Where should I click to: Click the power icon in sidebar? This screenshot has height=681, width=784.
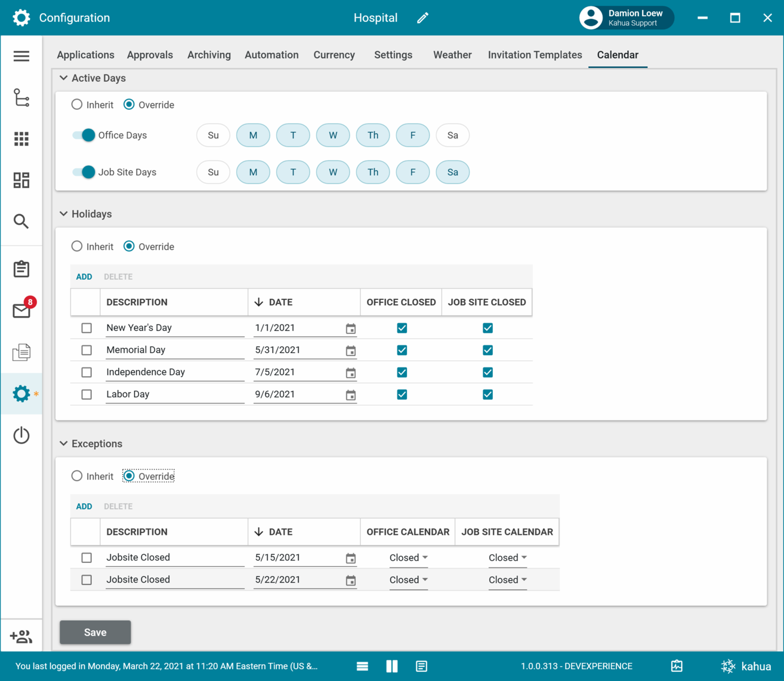tap(21, 435)
